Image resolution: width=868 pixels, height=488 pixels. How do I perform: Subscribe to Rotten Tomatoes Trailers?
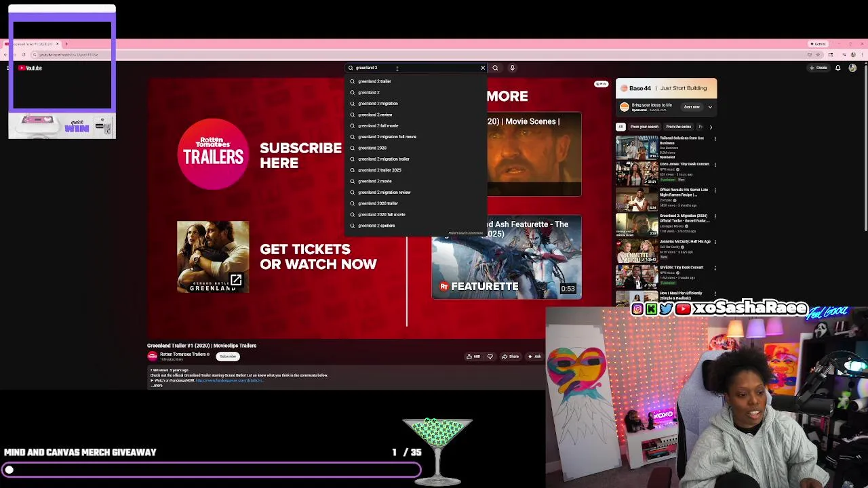[x=228, y=357]
